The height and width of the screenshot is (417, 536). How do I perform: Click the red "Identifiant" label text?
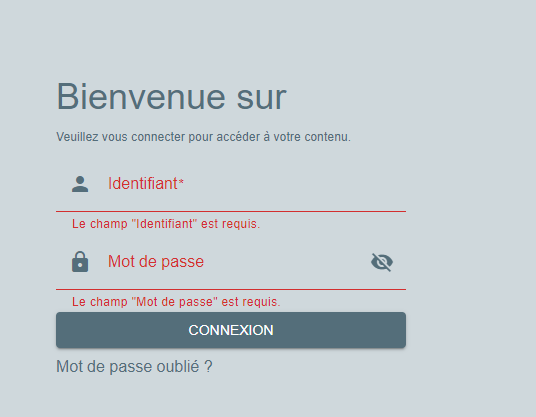143,184
